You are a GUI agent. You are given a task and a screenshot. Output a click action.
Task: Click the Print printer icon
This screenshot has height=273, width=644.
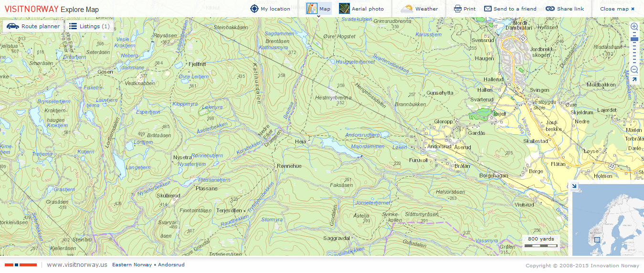coord(457,9)
